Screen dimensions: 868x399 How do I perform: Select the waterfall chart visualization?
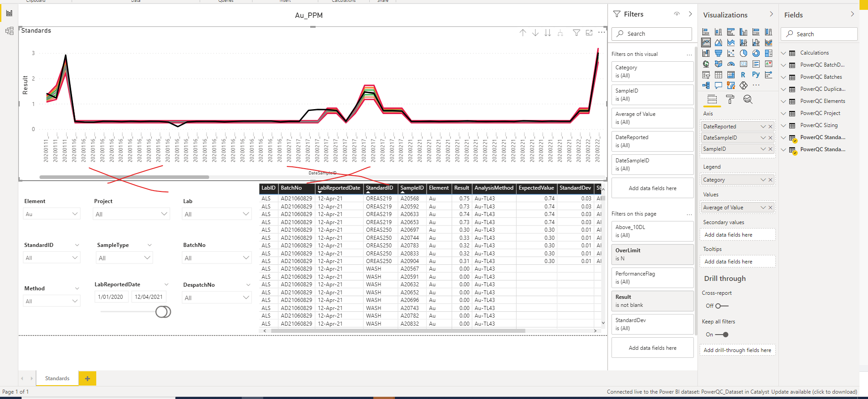pos(706,53)
